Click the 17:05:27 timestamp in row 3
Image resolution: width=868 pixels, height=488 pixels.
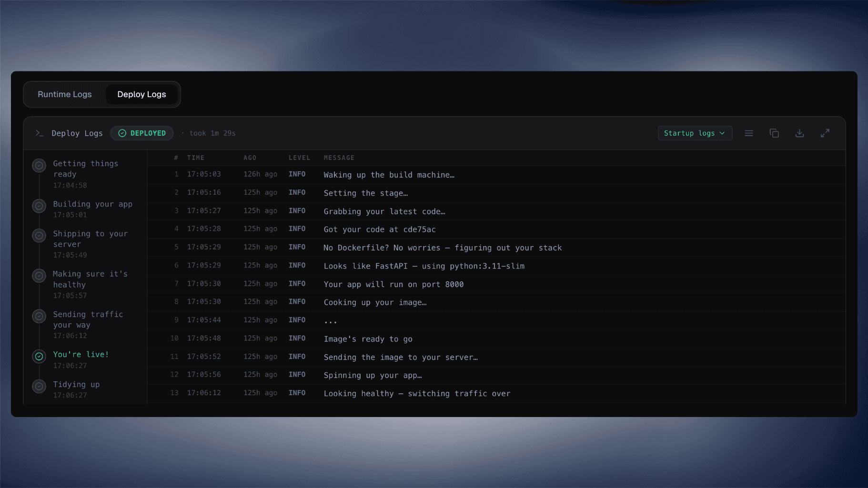coord(204,210)
